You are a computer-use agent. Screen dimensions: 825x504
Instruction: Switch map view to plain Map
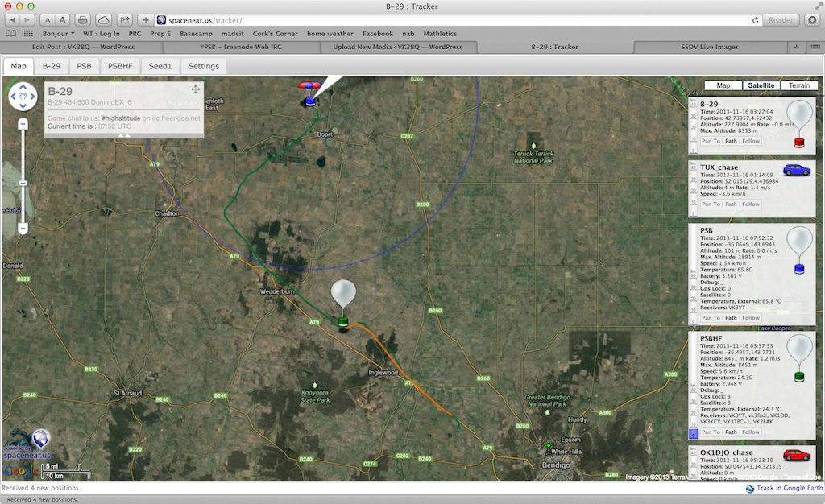(723, 85)
